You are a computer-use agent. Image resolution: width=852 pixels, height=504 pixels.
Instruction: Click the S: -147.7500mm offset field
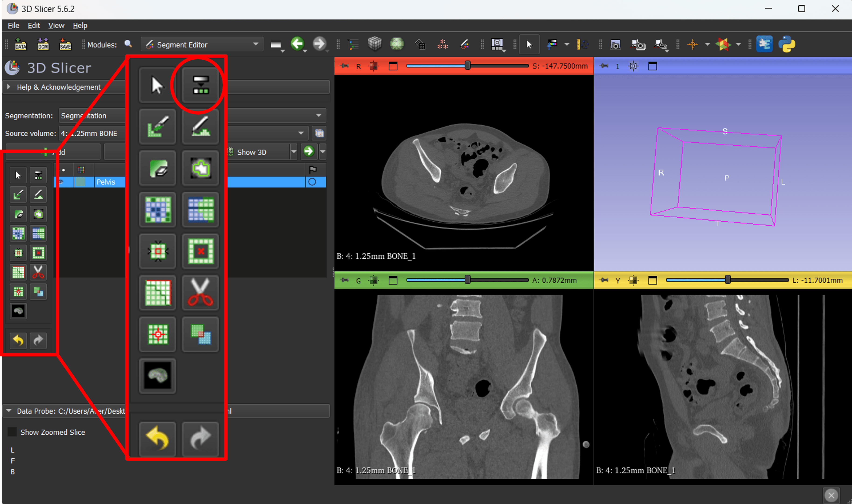click(x=560, y=66)
